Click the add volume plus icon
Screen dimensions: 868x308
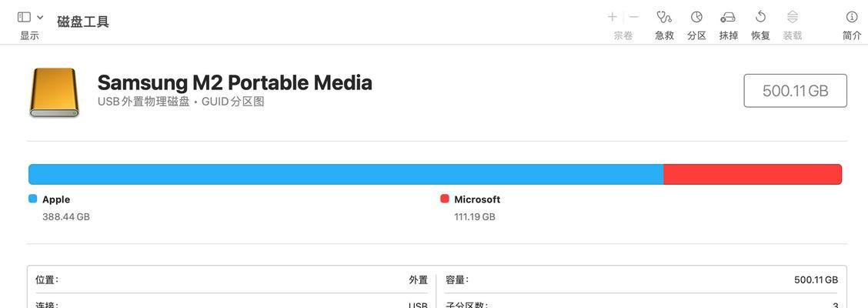pos(613,17)
